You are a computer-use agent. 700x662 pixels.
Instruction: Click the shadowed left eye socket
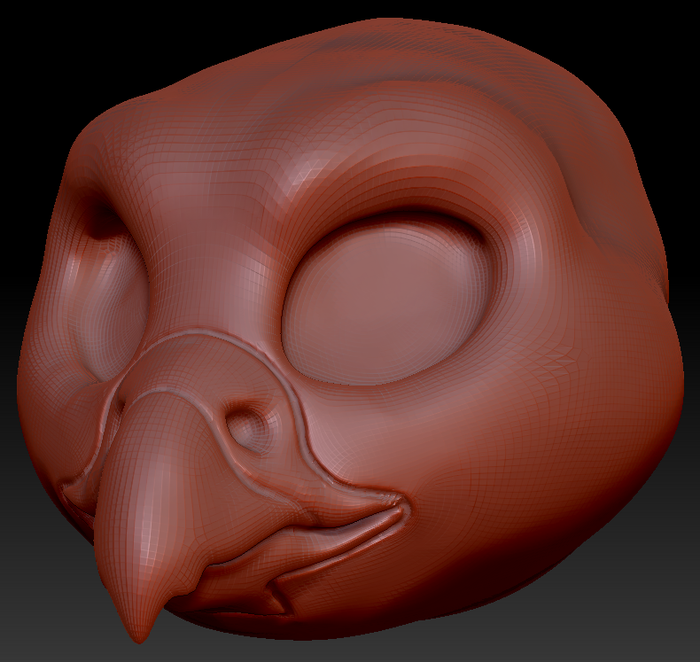tap(112, 290)
